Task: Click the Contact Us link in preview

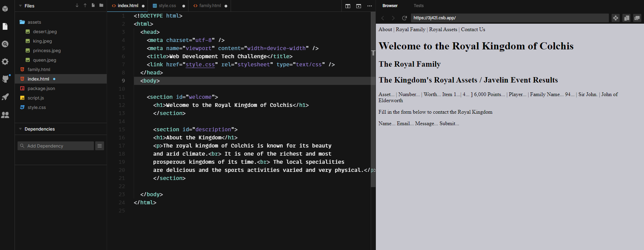Action: 473,29
